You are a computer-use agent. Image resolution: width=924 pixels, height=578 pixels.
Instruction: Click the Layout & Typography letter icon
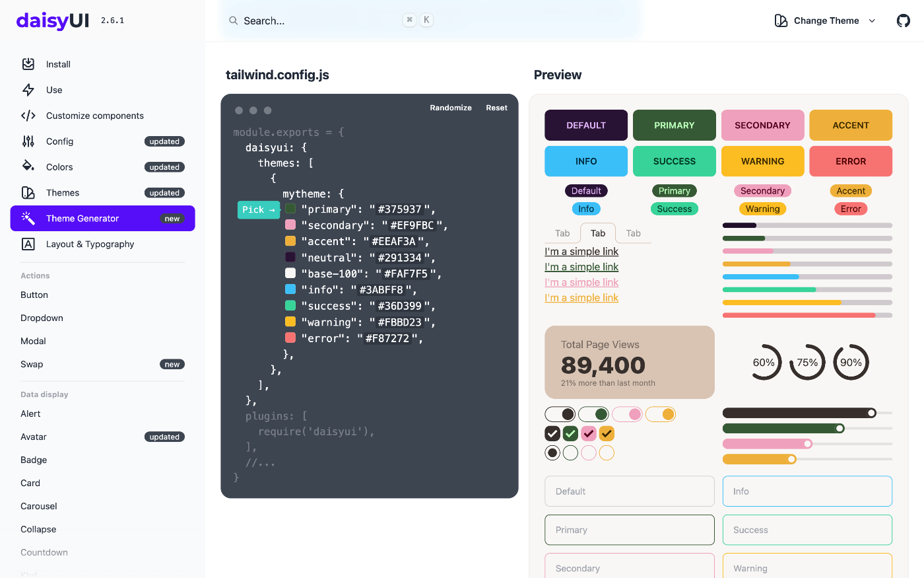click(28, 244)
